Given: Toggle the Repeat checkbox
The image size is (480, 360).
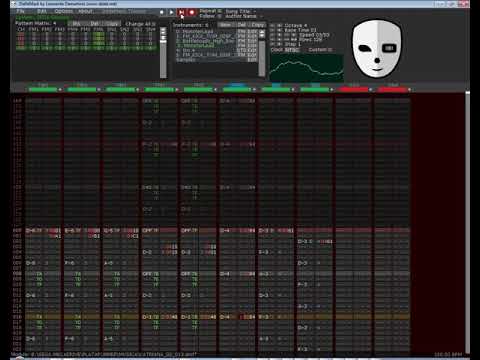Looking at the screenshot, I should (x=219, y=11).
